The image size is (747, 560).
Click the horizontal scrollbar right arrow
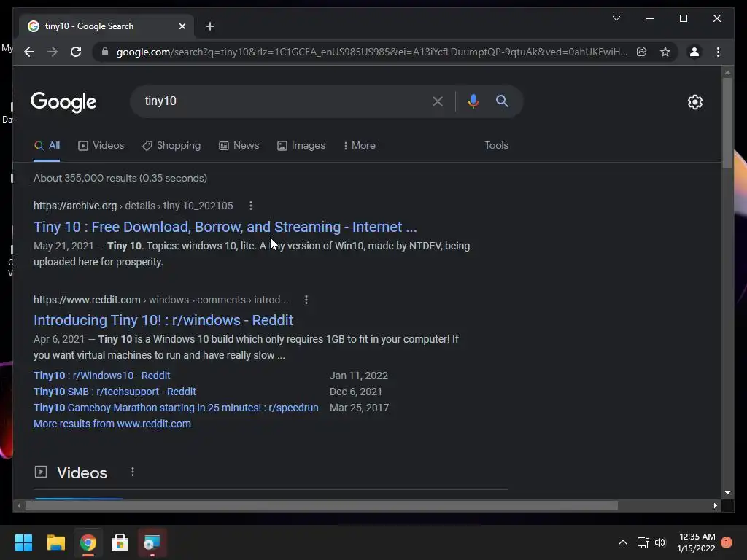coord(715,506)
